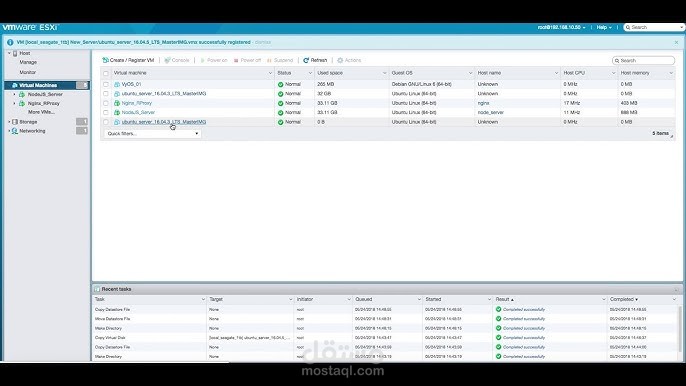The height and width of the screenshot is (386, 686).
Task: Select Manage under Host
Action: 28,63
